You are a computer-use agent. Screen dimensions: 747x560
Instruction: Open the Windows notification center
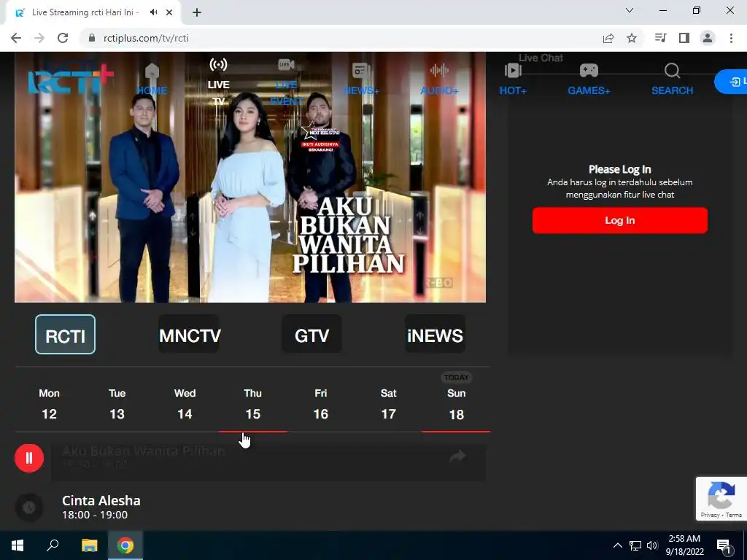[x=724, y=545]
